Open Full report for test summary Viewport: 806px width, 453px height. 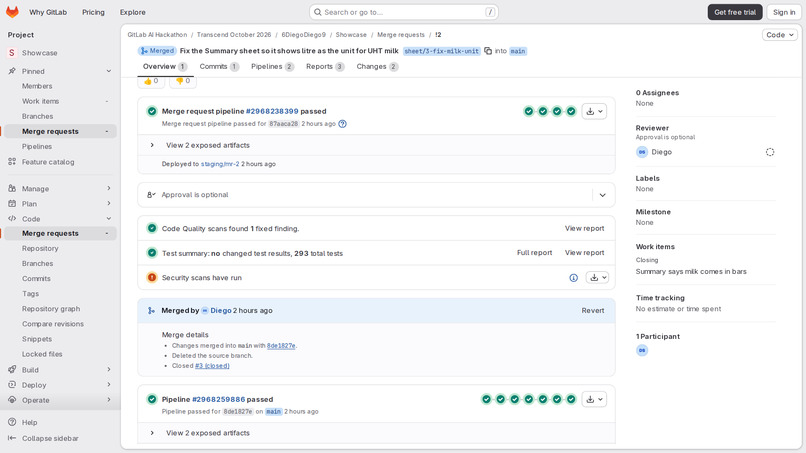coord(534,252)
